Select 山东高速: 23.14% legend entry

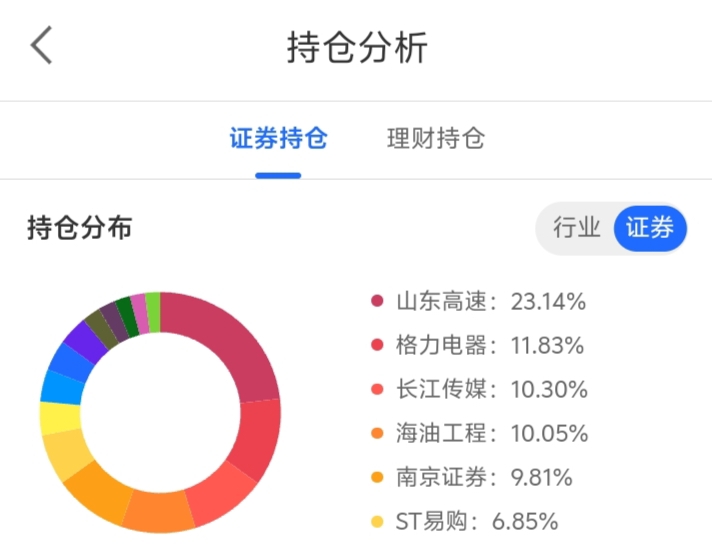[x=490, y=301]
